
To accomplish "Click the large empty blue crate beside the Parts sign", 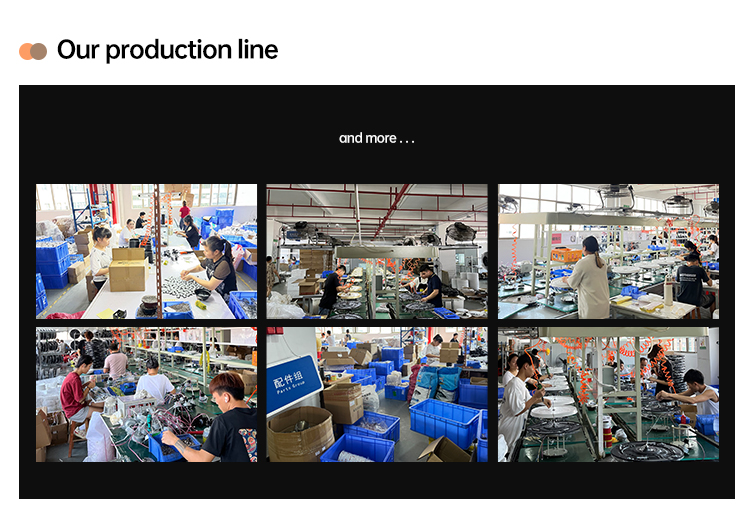I will pos(445,423).
